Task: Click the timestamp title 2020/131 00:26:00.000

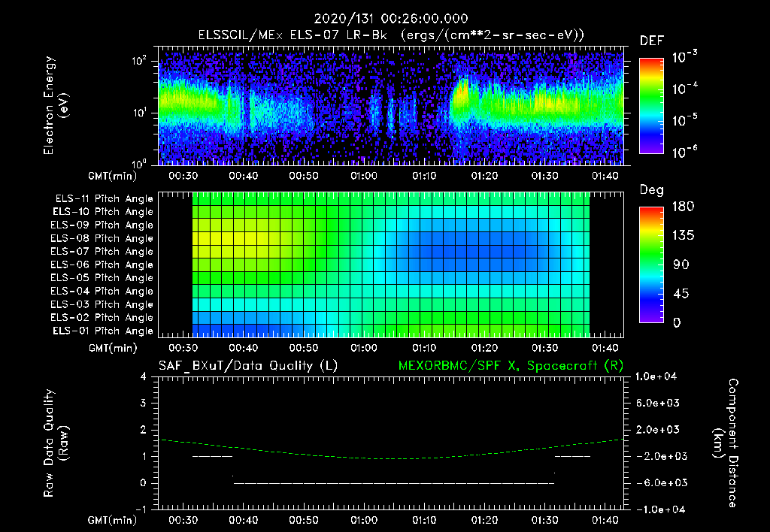Action: (x=391, y=19)
